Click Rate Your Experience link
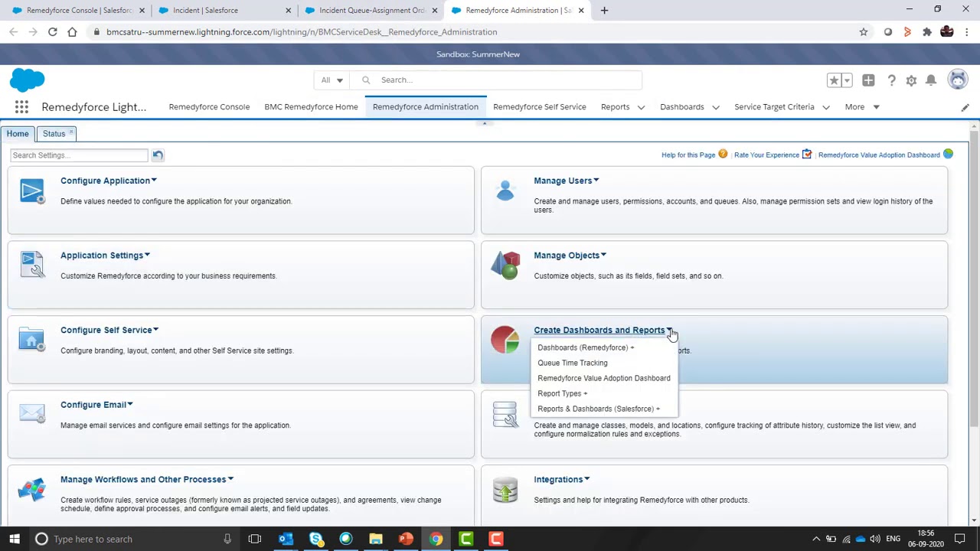The height and width of the screenshot is (551, 980). coord(766,155)
